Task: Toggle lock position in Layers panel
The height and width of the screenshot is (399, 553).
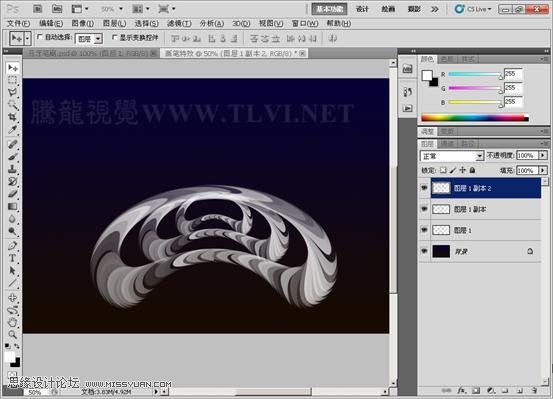Action: [x=463, y=170]
